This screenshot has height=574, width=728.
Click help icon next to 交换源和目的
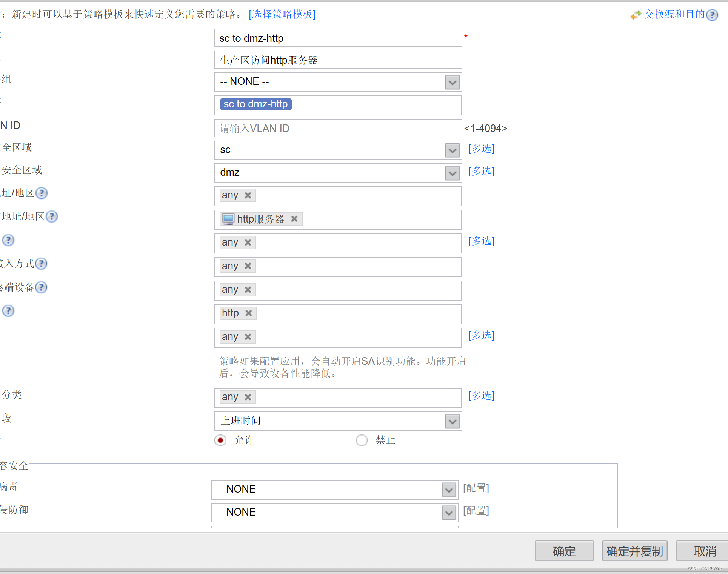tap(712, 15)
